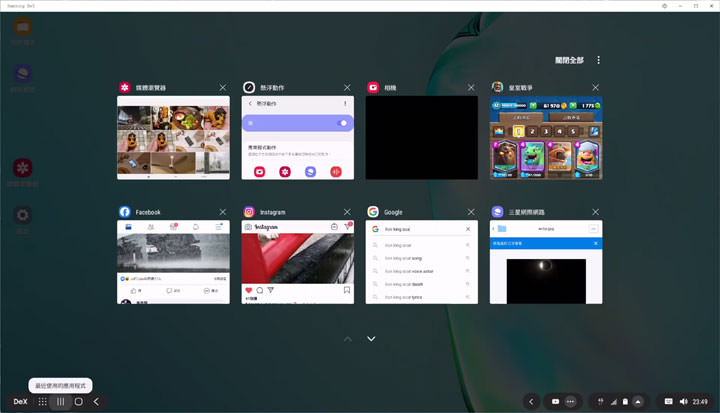Click the close all button at top right
The image size is (720, 413).
pos(569,60)
